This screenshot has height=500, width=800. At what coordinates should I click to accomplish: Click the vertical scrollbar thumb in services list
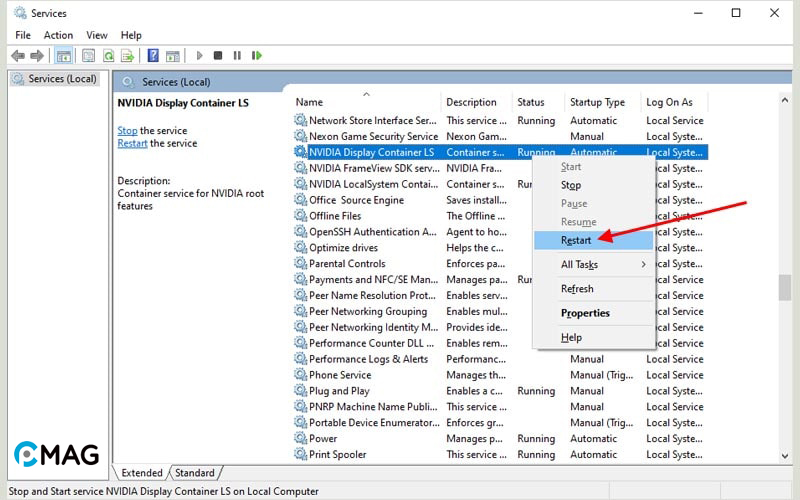coord(785,286)
